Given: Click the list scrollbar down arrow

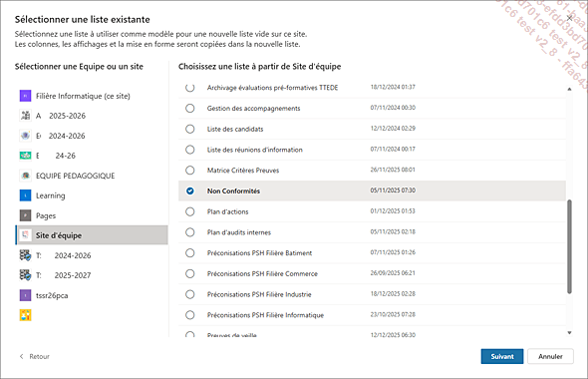Looking at the screenshot, I should click(569, 332).
